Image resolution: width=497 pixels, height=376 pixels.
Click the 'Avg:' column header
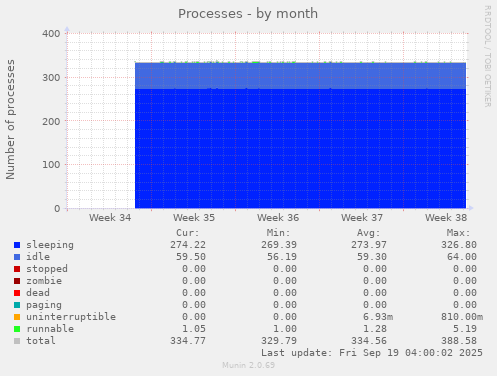coord(368,233)
